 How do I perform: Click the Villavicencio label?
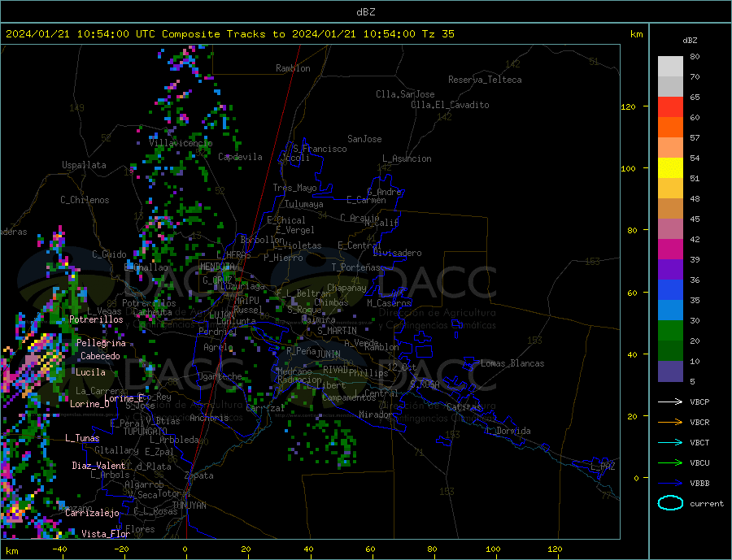pos(181,143)
